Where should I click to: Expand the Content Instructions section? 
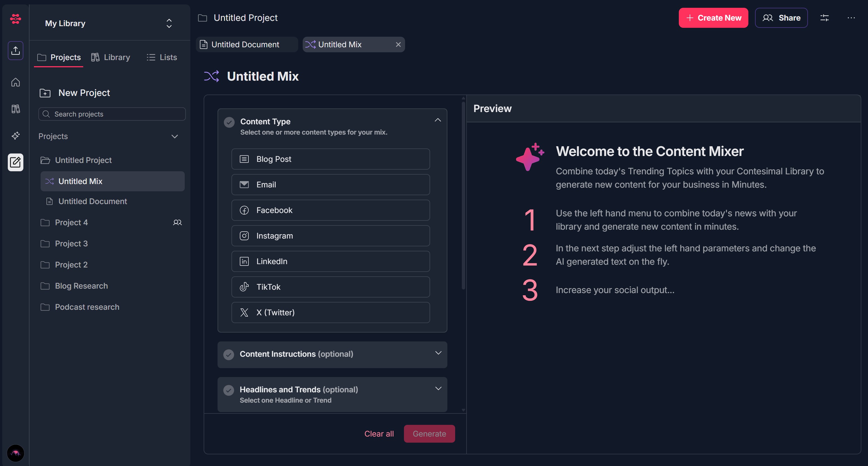click(x=438, y=353)
